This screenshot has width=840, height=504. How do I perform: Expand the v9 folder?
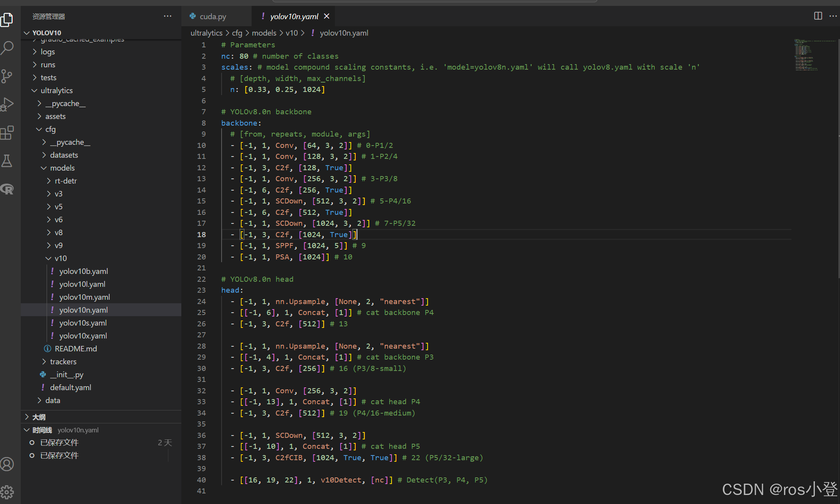[x=101, y=245]
